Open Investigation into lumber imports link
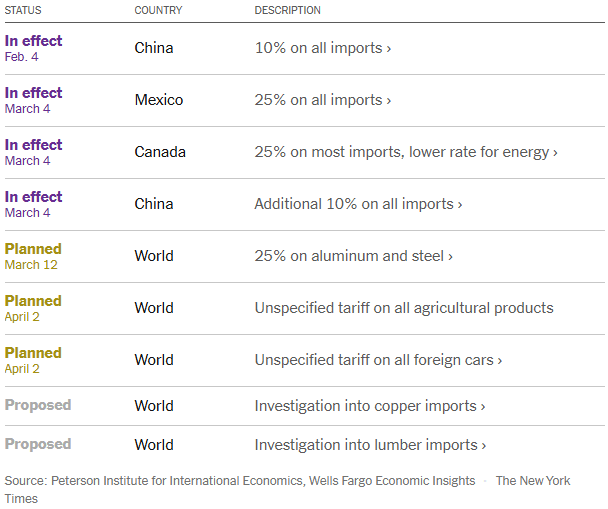 tap(370, 445)
